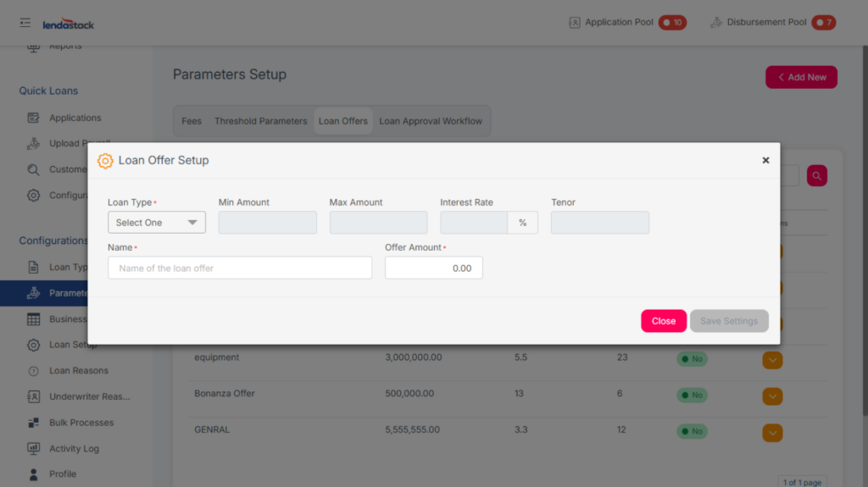Screen dimensions: 868x487
Task: Open Application Pool from the header icon
Action: pos(575,23)
